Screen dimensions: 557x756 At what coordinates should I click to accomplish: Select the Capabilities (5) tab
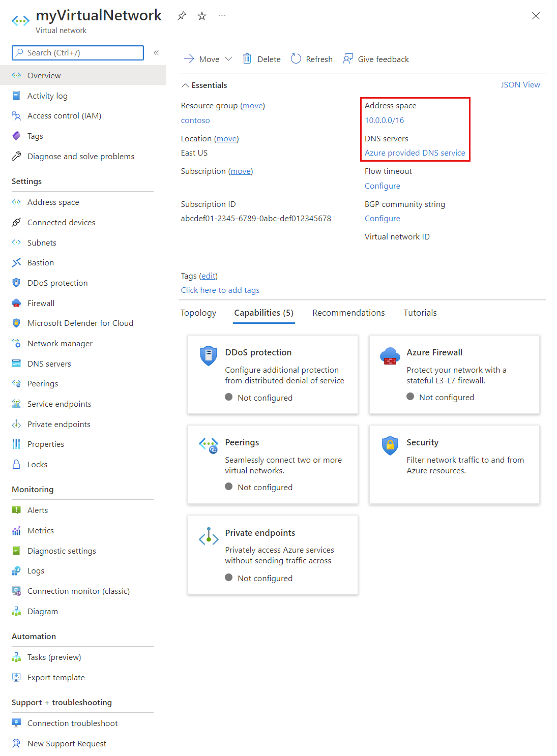pyautogui.click(x=264, y=313)
